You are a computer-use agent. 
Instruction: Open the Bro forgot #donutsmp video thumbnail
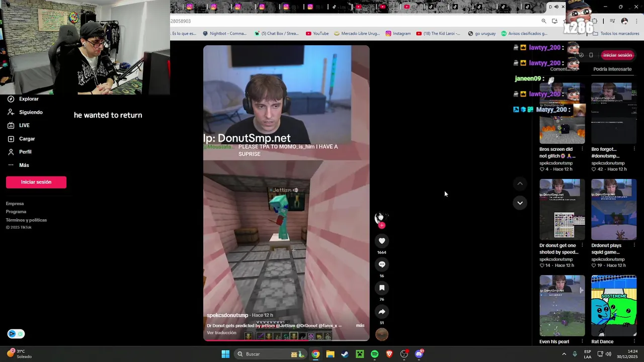click(x=614, y=113)
